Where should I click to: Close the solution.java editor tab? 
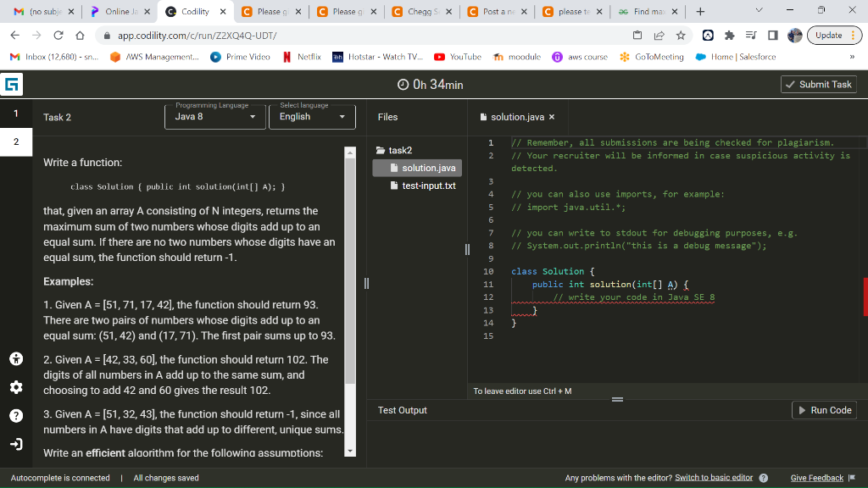(x=552, y=117)
